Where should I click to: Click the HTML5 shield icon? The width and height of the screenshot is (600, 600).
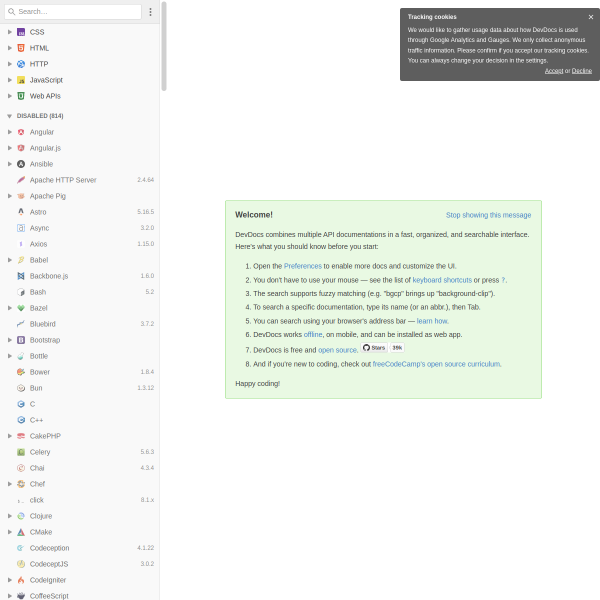pos(21,48)
